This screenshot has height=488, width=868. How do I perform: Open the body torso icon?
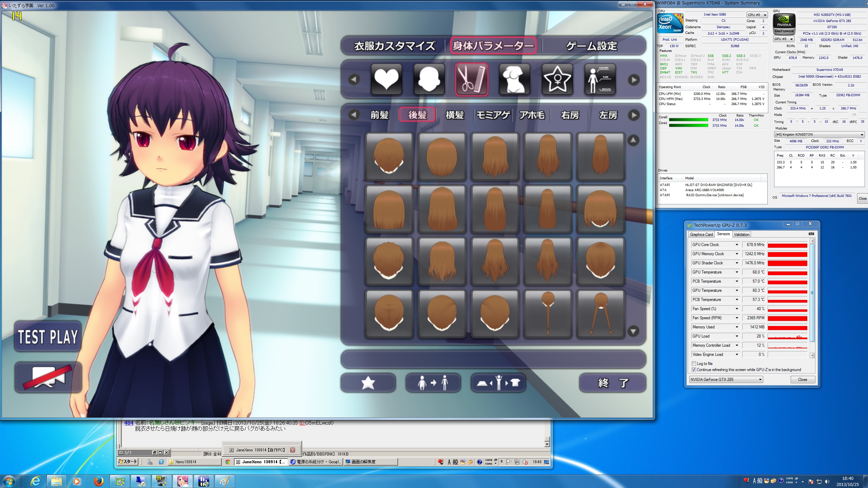(x=514, y=80)
